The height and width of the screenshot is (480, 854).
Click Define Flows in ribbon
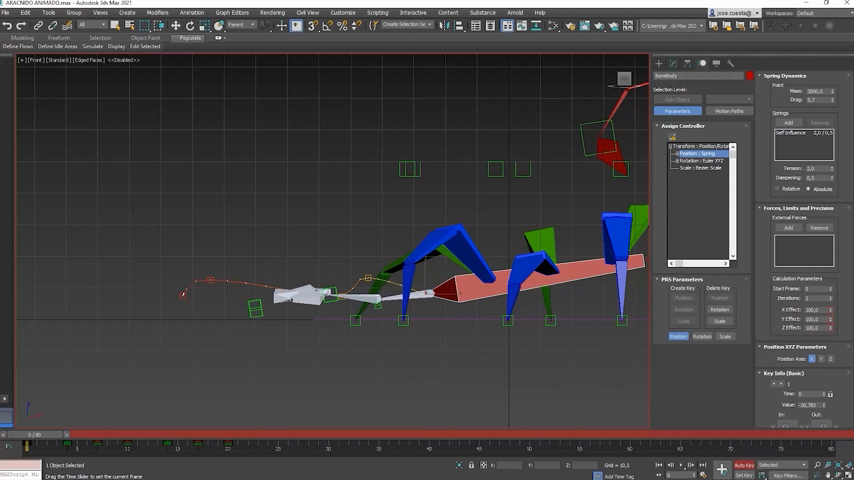[18, 47]
